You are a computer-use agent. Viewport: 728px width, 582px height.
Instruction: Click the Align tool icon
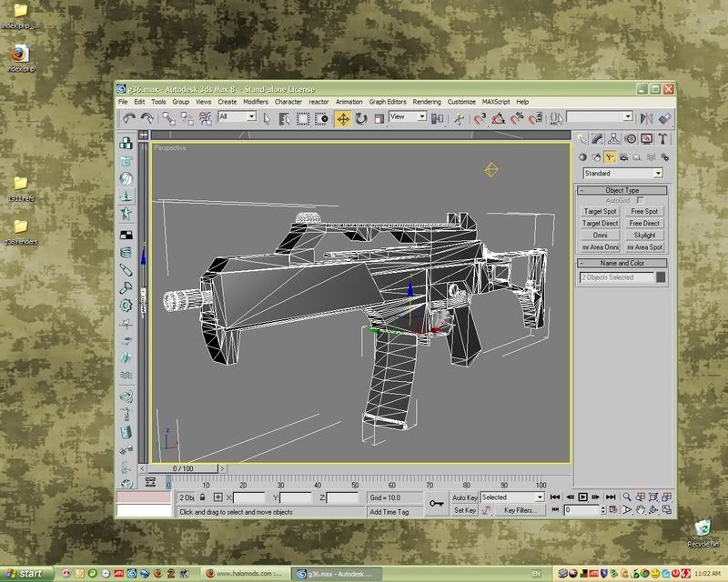point(664,119)
